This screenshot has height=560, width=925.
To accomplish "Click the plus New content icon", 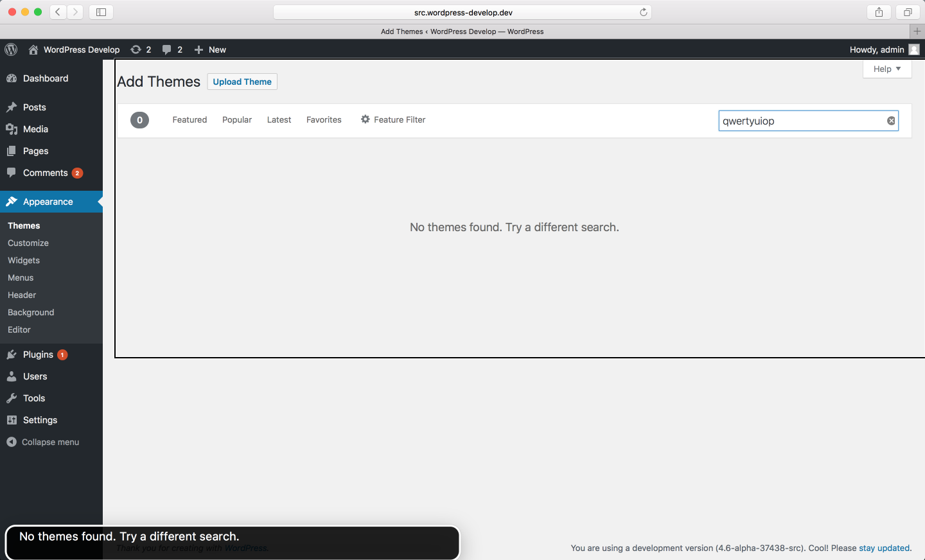I will click(198, 49).
